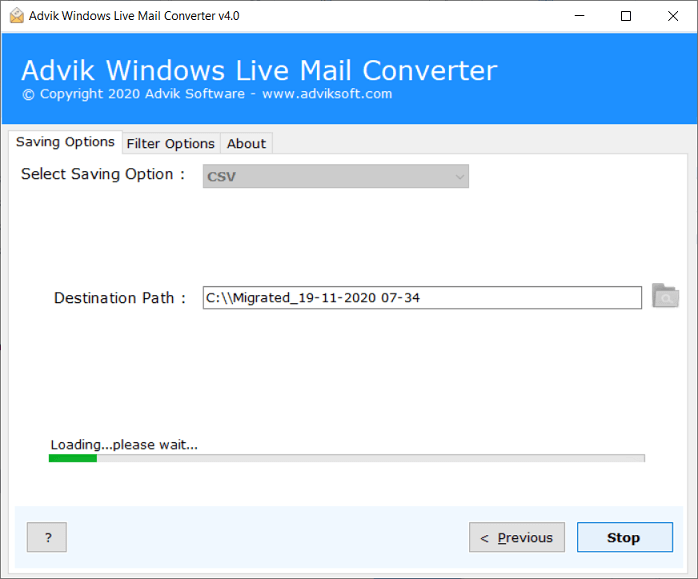Open the CSV saving option dropdown
This screenshot has height=579, width=698.
point(336,176)
